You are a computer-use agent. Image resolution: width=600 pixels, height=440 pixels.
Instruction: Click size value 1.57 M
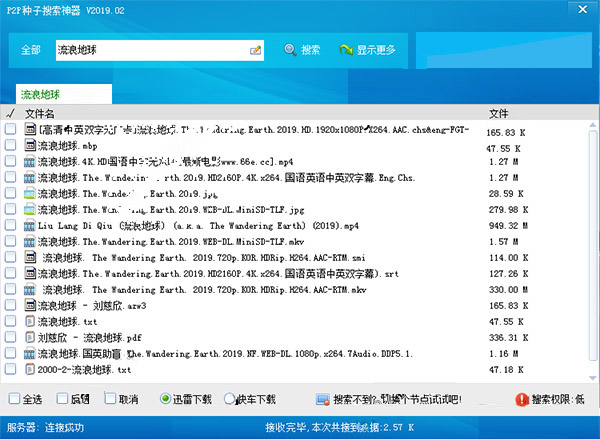click(504, 242)
